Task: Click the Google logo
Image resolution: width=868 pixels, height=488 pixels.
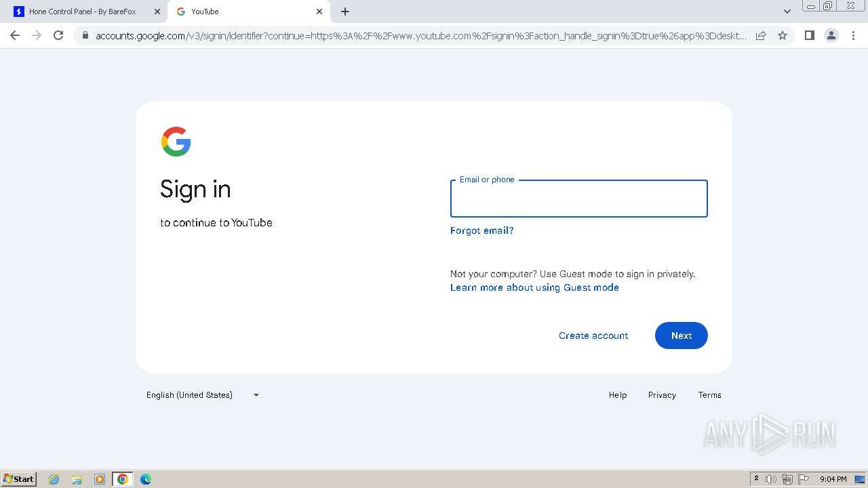Action: tap(176, 142)
